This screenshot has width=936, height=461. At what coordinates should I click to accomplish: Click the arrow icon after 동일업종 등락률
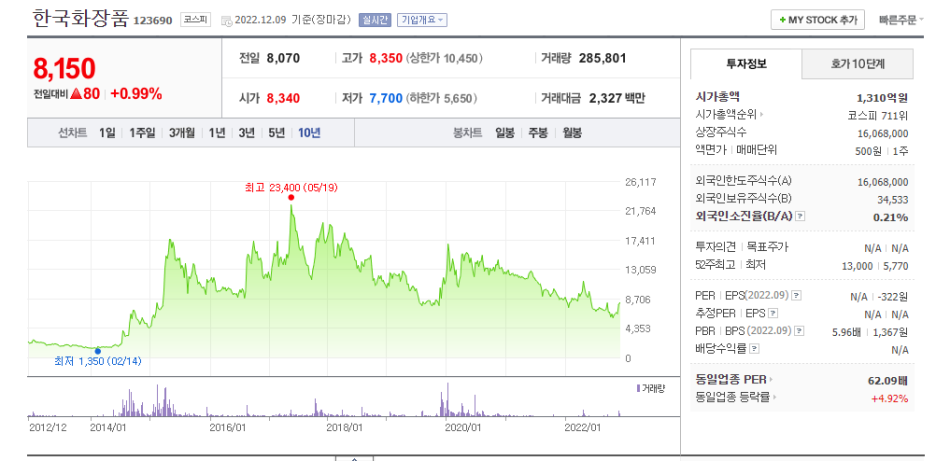[x=775, y=397]
